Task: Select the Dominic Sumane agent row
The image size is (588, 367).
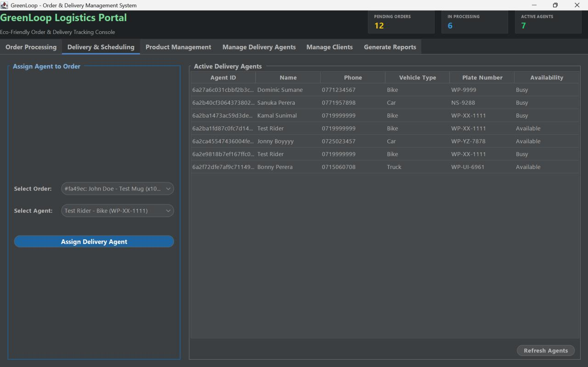Action: pos(385,90)
